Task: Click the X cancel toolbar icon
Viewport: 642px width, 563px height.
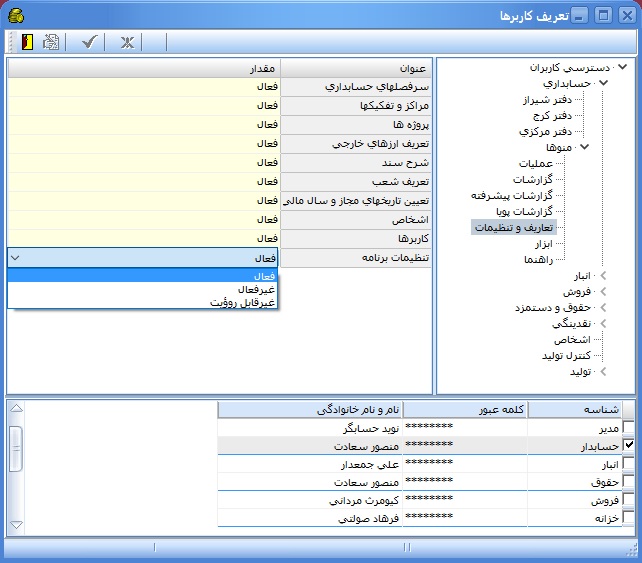Action: (127, 42)
